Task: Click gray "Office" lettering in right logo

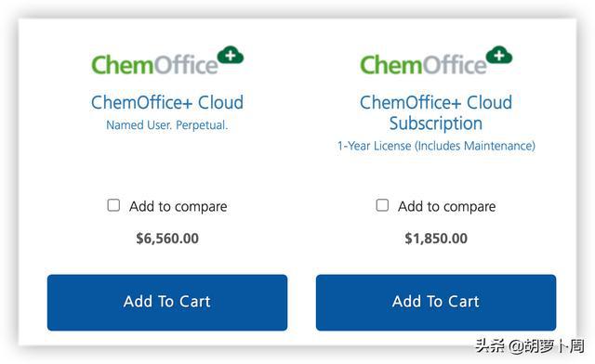Action: click(455, 65)
